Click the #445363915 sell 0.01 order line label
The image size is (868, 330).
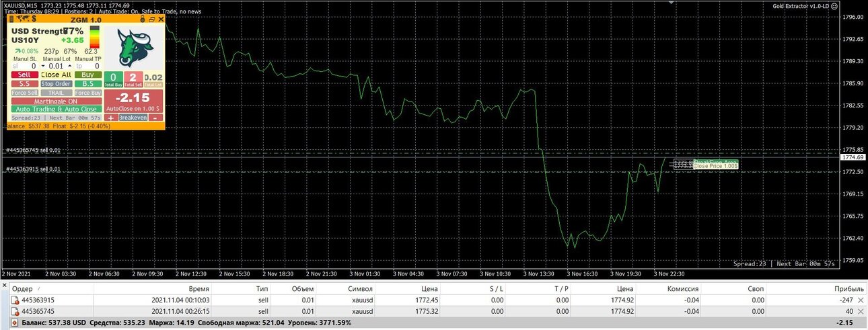(34, 169)
